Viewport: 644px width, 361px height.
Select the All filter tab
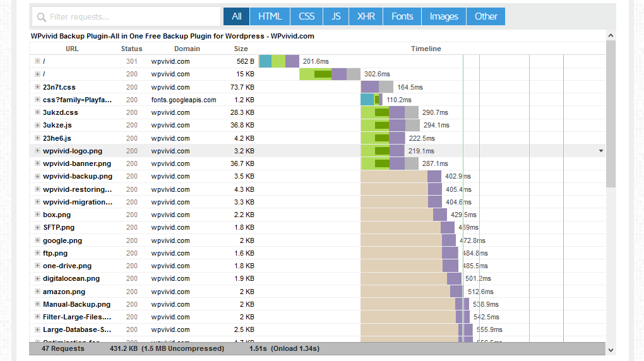pos(236,16)
